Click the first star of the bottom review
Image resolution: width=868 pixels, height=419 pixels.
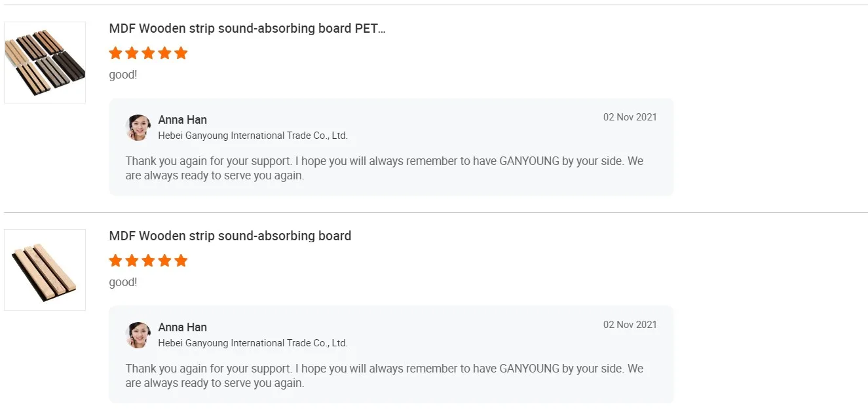pos(116,261)
